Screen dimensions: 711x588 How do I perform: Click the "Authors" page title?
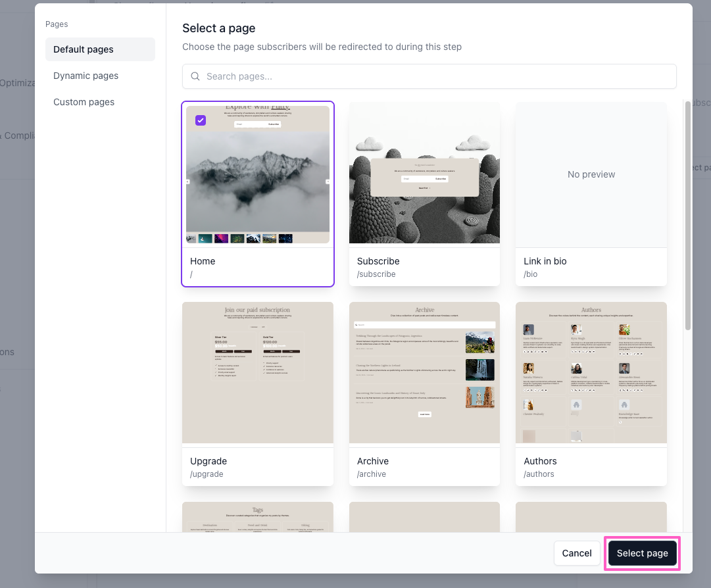click(540, 461)
